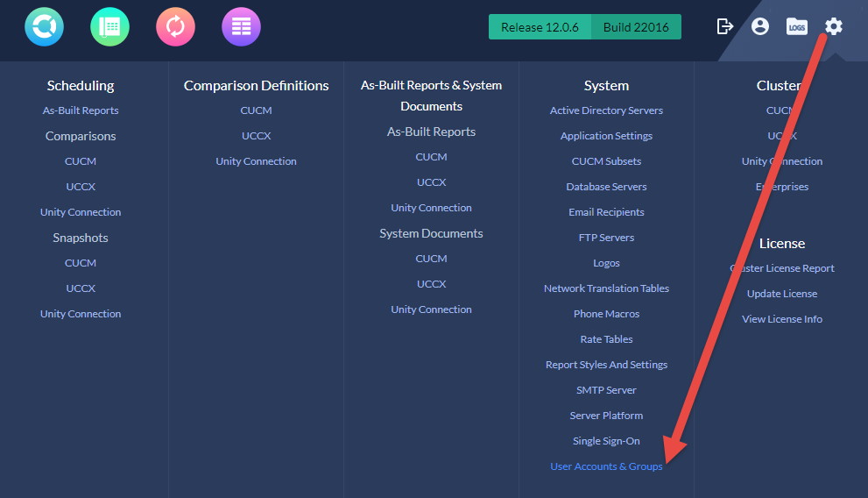The image size is (868, 498).
Task: Click the Snapshots subheading
Action: click(81, 238)
